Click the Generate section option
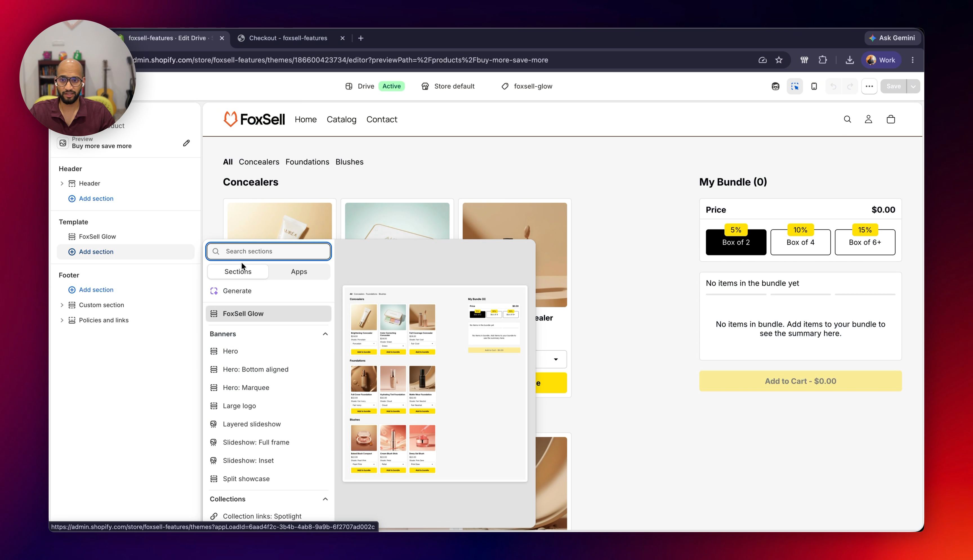The width and height of the screenshot is (973, 560). click(269, 291)
